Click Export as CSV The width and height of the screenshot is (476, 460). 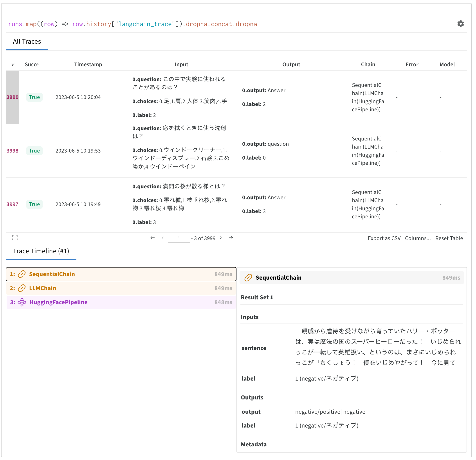click(384, 238)
